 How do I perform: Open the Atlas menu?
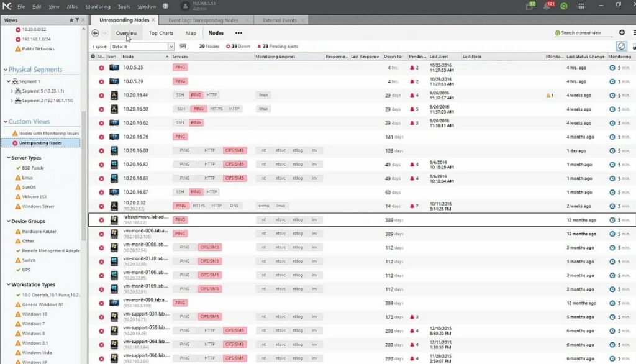click(x=72, y=6)
